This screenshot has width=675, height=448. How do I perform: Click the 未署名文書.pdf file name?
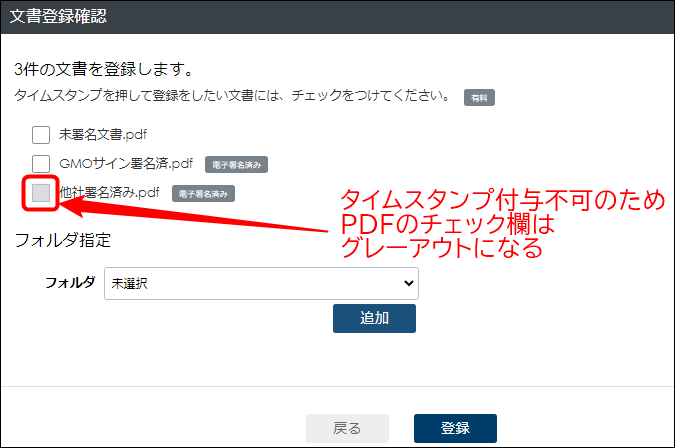[103, 134]
